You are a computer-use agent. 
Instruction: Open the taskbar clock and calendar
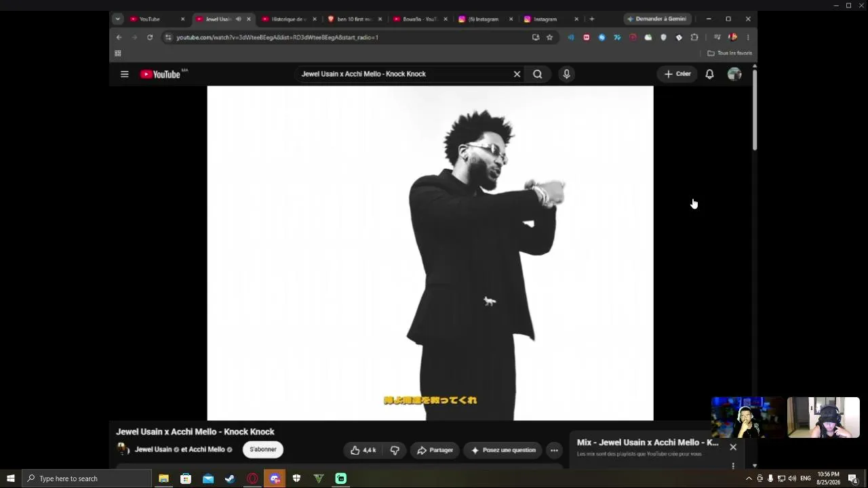tap(829, 479)
